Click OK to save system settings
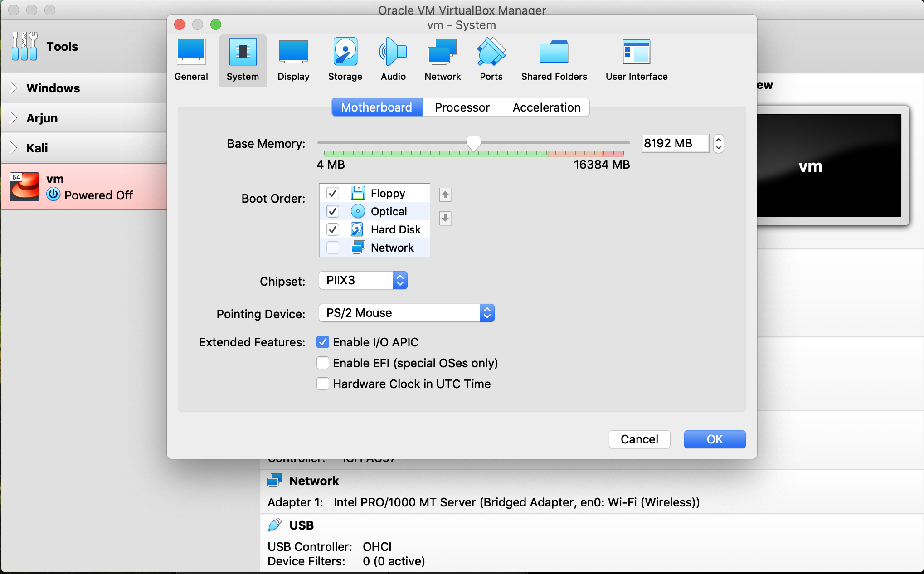Image resolution: width=924 pixels, height=574 pixels. [715, 438]
